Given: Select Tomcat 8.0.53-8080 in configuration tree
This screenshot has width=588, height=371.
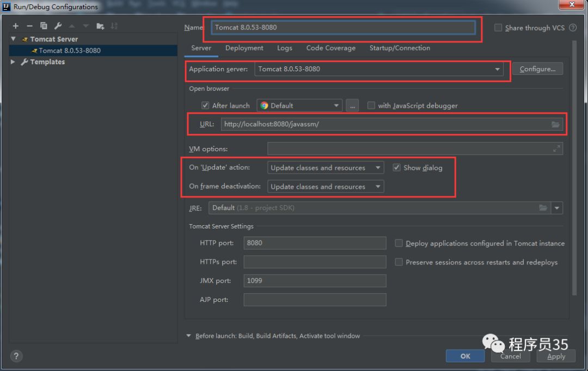Looking at the screenshot, I should (x=94, y=51).
